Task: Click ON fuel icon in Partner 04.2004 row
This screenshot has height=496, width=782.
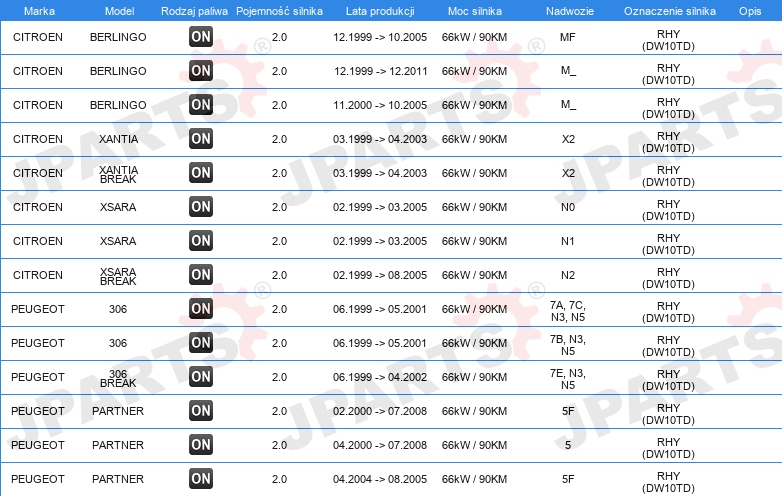Action: coord(201,479)
